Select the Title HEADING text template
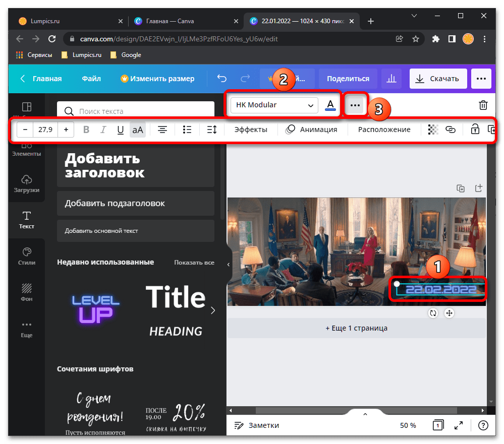Viewport: 504px width, 444px height. (176, 309)
